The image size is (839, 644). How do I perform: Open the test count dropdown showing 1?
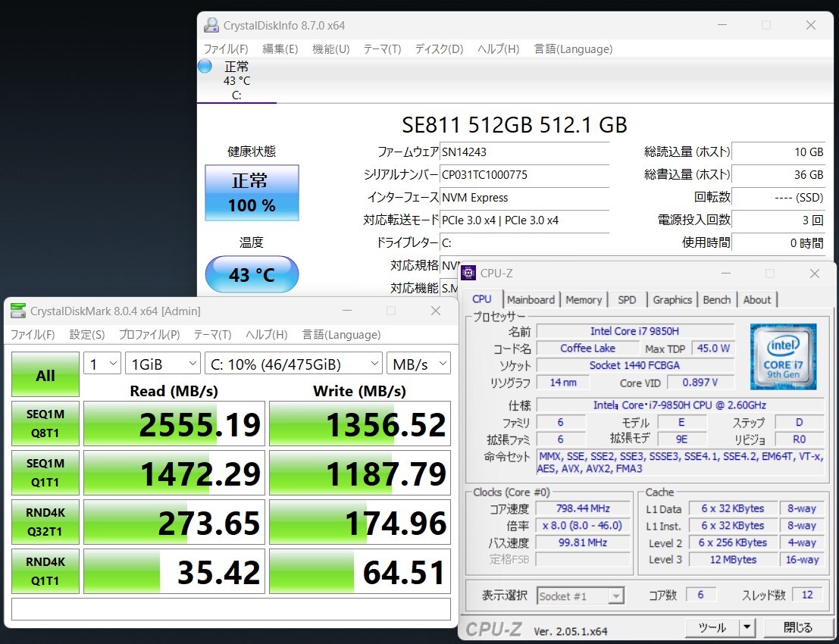click(102, 364)
